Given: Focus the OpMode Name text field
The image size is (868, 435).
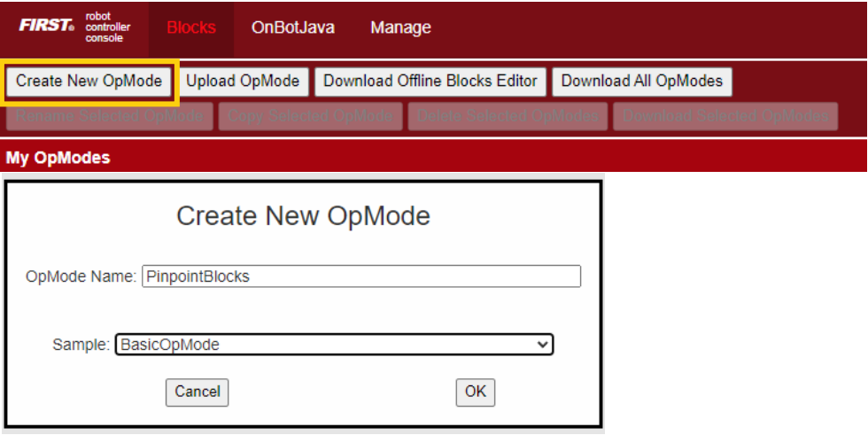Looking at the screenshot, I should pyautogui.click(x=361, y=276).
